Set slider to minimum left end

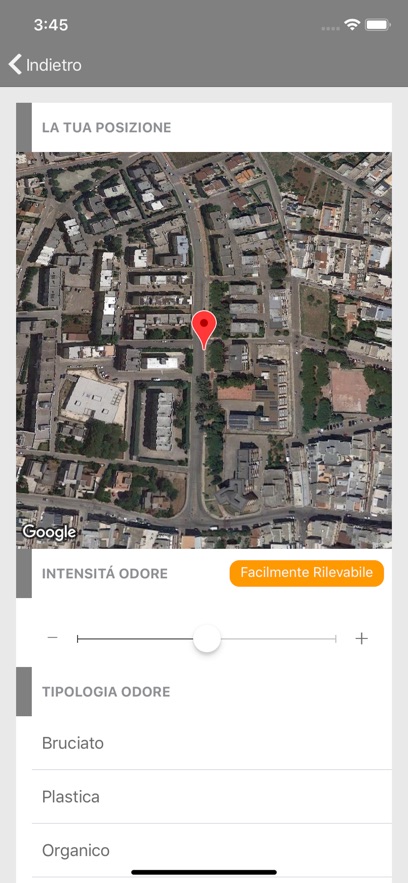(x=78, y=639)
